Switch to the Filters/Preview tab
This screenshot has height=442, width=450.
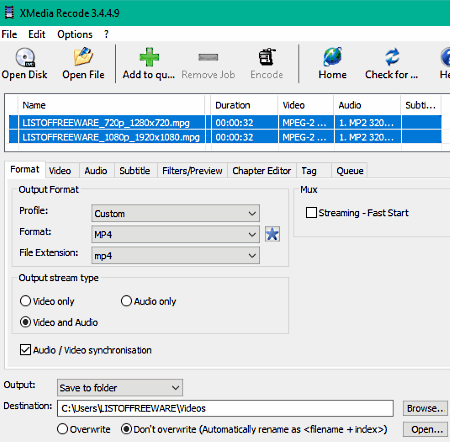(192, 171)
